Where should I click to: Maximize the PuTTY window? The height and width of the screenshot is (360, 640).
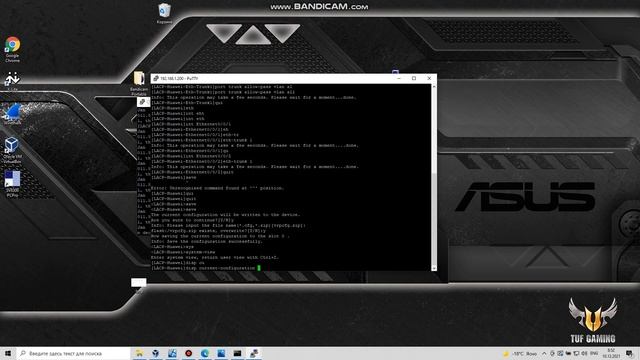(x=414, y=78)
